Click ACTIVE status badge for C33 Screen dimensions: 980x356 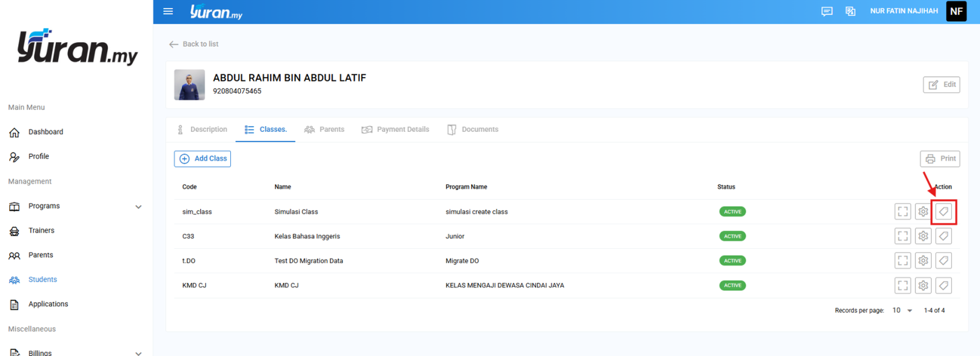(732, 236)
